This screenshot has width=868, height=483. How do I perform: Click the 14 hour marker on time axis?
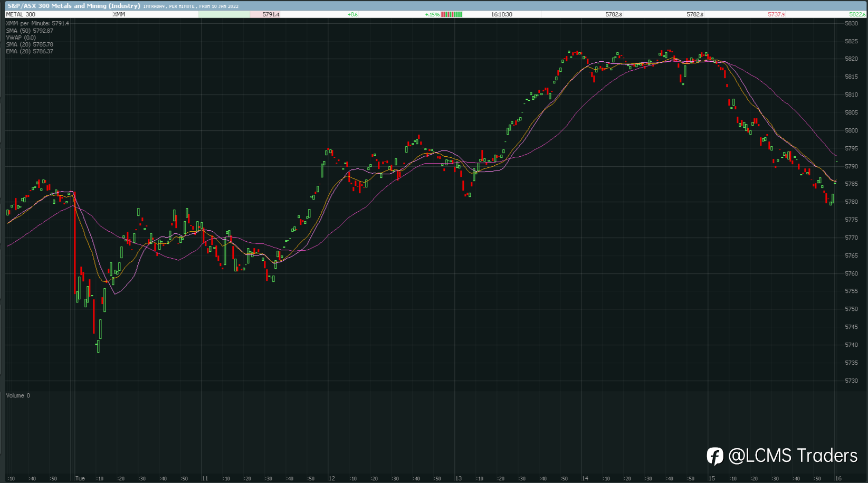click(x=585, y=478)
